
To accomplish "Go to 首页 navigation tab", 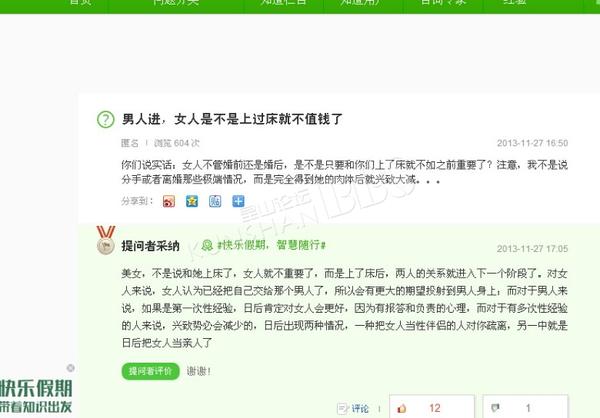I will [x=81, y=2].
